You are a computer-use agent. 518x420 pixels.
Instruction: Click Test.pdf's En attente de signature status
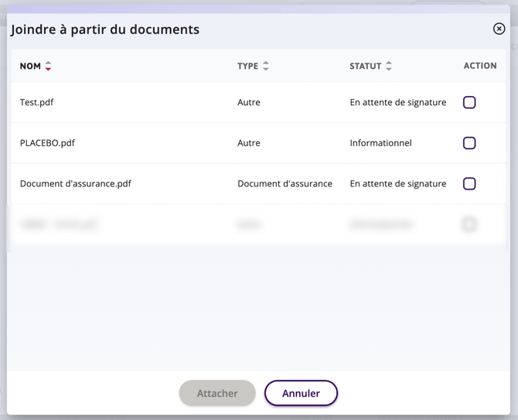[x=397, y=102]
